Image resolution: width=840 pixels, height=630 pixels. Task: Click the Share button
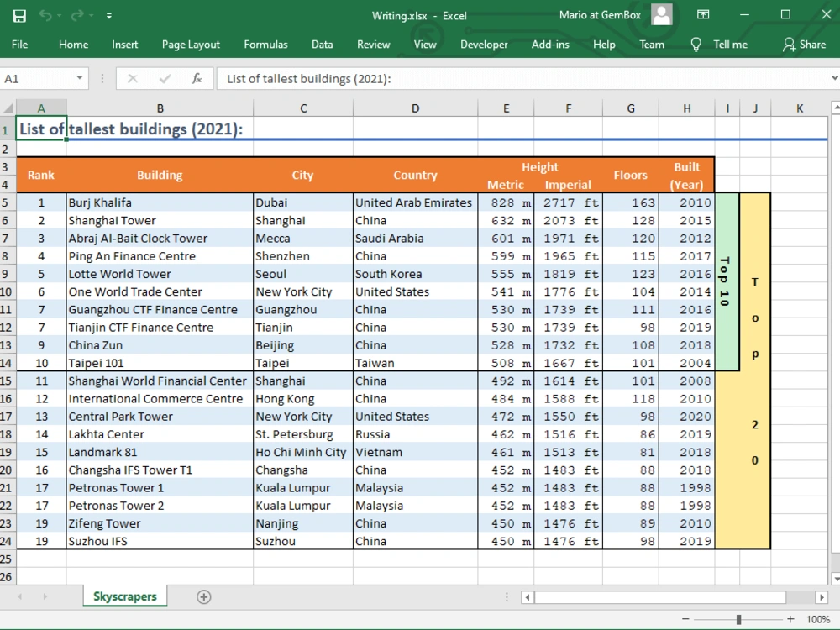[804, 45]
